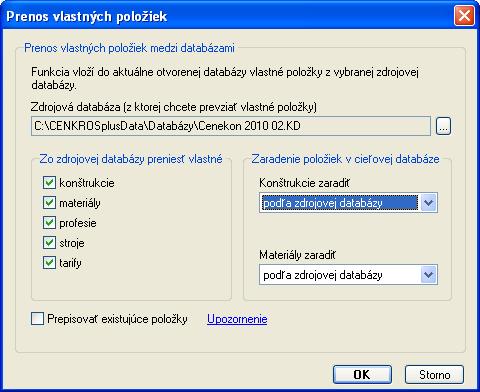The image size is (480, 392).
Task: Open the Upozornenie link
Action: pos(237,319)
